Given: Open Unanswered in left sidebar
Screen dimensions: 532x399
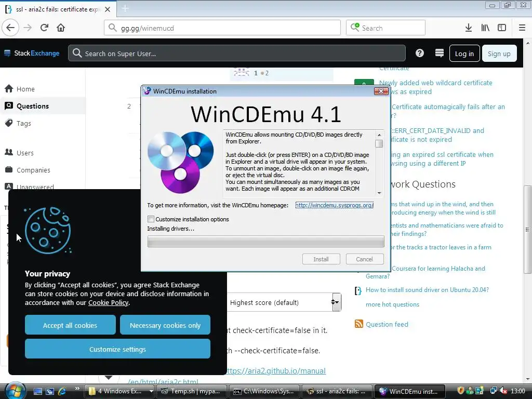Looking at the screenshot, I should coord(35,187).
